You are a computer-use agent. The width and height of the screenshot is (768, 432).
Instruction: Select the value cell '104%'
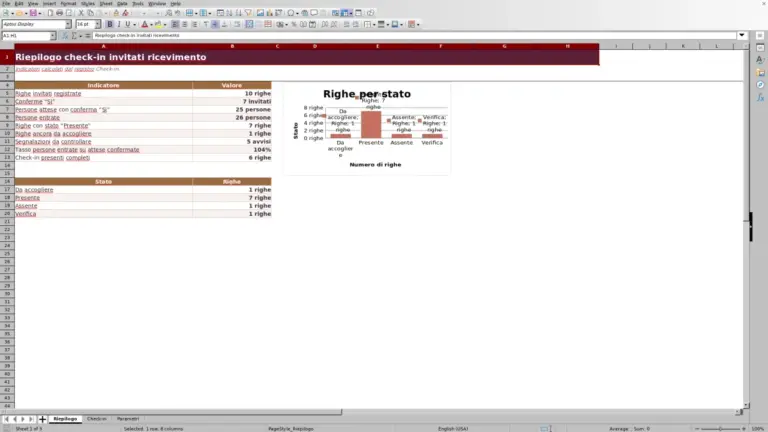point(231,149)
